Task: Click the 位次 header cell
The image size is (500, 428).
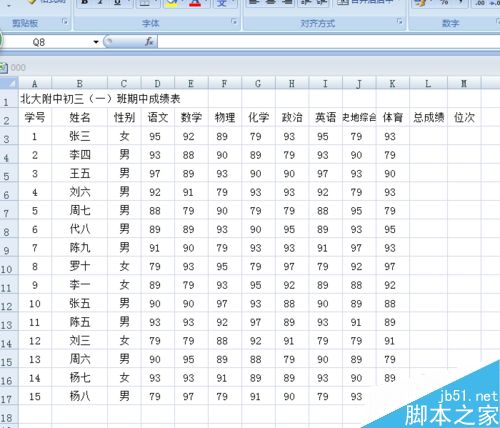Action: tap(464, 117)
